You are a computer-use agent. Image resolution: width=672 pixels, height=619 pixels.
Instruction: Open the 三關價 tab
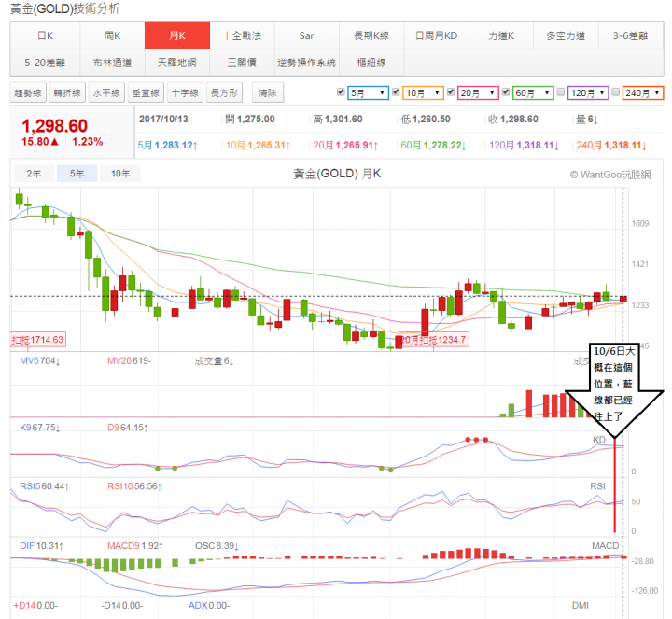click(x=242, y=63)
